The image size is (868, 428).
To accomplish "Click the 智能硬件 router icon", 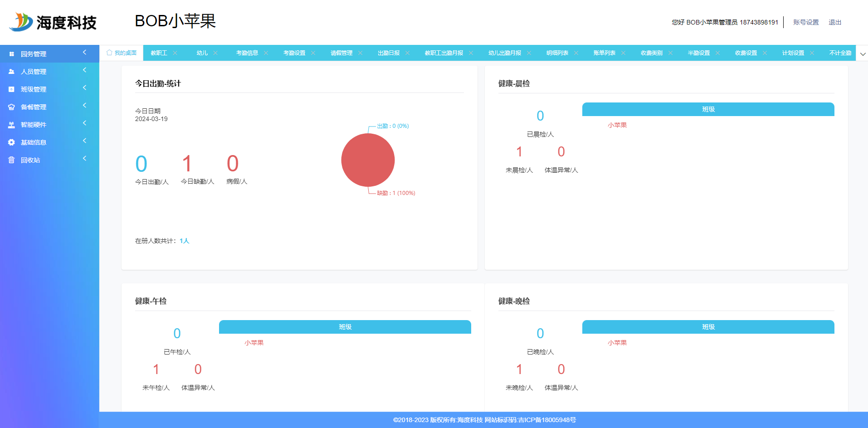I will click(x=12, y=125).
